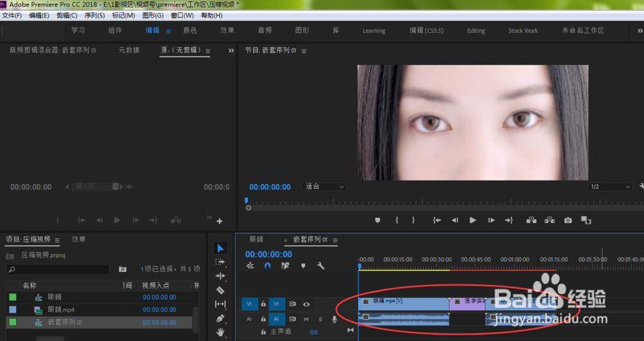Toggle V1 track lock
Viewport: 644px width, 341px height.
pyautogui.click(x=263, y=304)
